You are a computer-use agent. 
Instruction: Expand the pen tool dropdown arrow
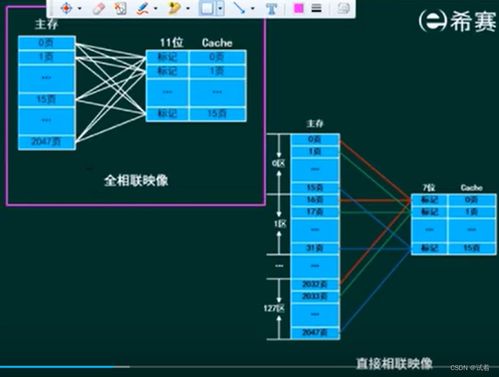(155, 8)
